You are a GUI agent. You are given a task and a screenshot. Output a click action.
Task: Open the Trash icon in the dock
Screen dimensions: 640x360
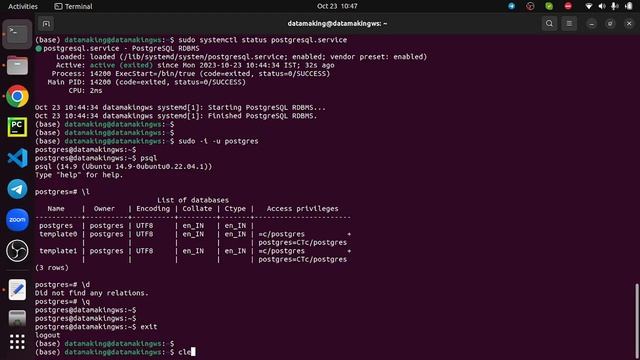coord(17,319)
